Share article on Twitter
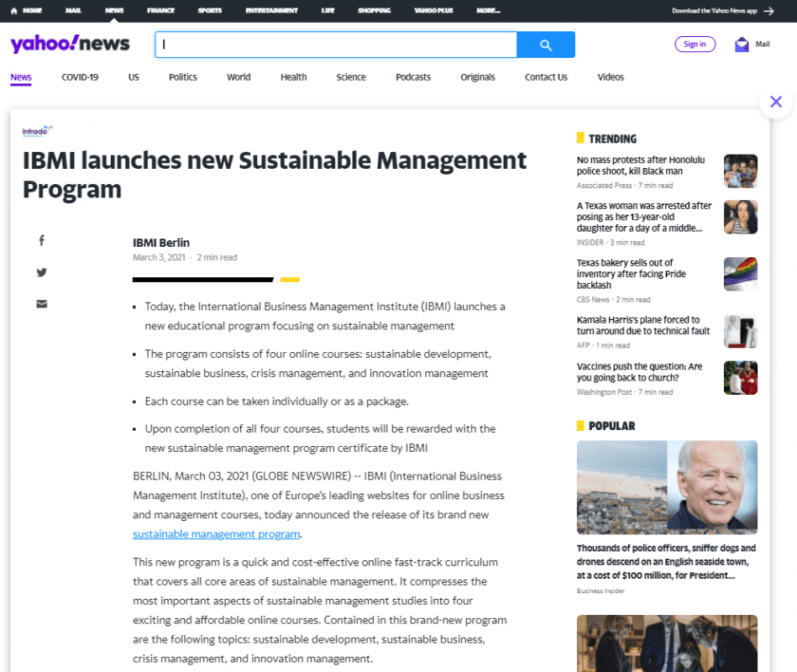The height and width of the screenshot is (672, 797). (x=42, y=272)
